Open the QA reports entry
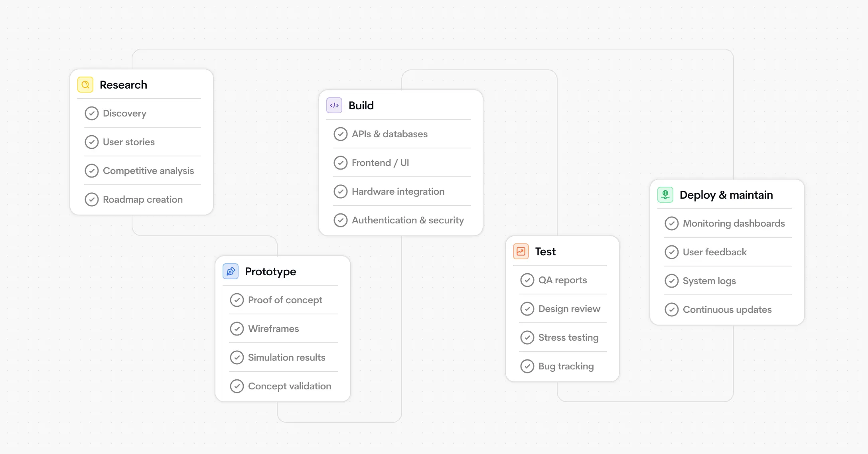This screenshot has height=454, width=868. pos(562,280)
